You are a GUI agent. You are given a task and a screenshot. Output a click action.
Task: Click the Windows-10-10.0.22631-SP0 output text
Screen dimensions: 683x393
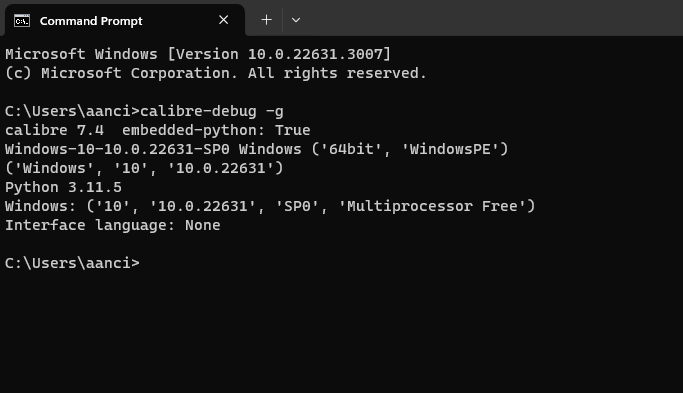[117, 149]
